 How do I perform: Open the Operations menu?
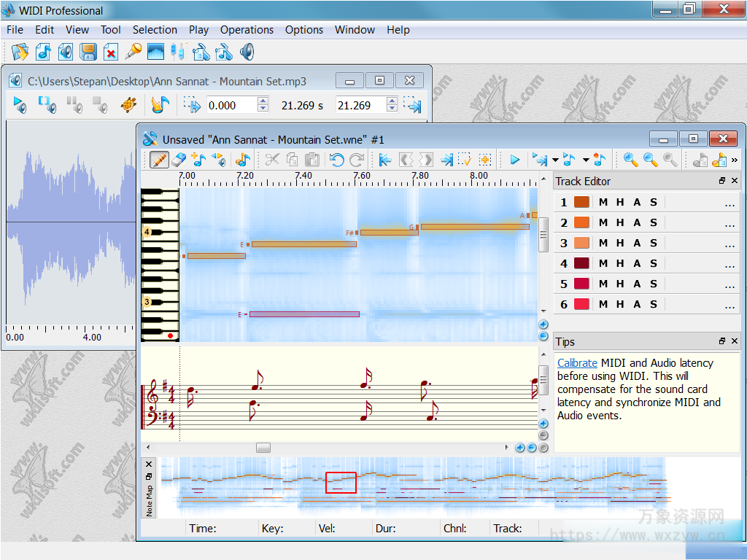(x=247, y=30)
